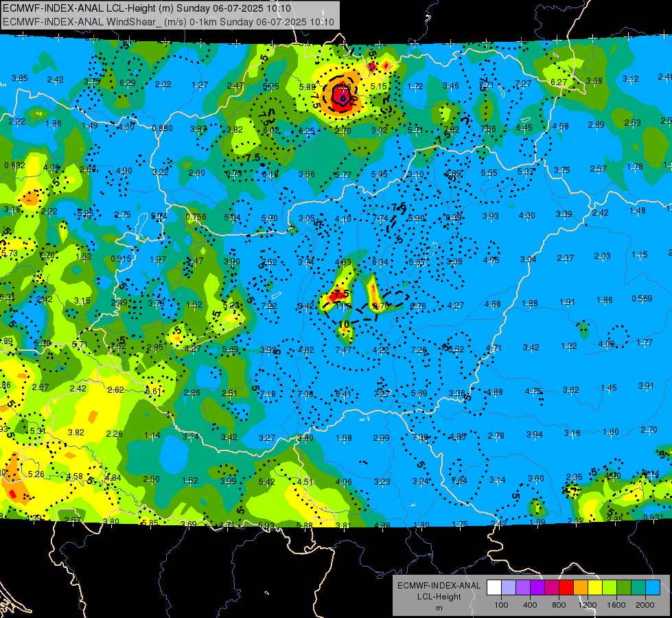Click the grid value 1.77
The height and width of the screenshot is (618, 672).
click(x=645, y=342)
